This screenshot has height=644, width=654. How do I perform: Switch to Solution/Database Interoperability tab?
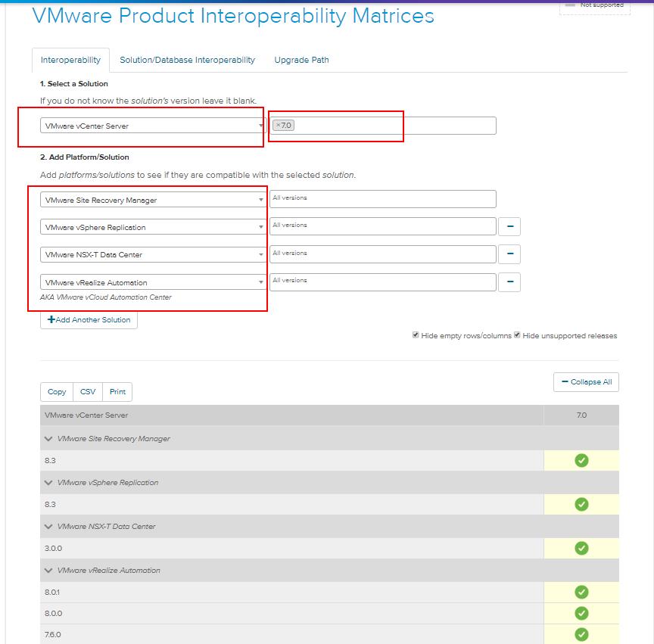click(187, 60)
